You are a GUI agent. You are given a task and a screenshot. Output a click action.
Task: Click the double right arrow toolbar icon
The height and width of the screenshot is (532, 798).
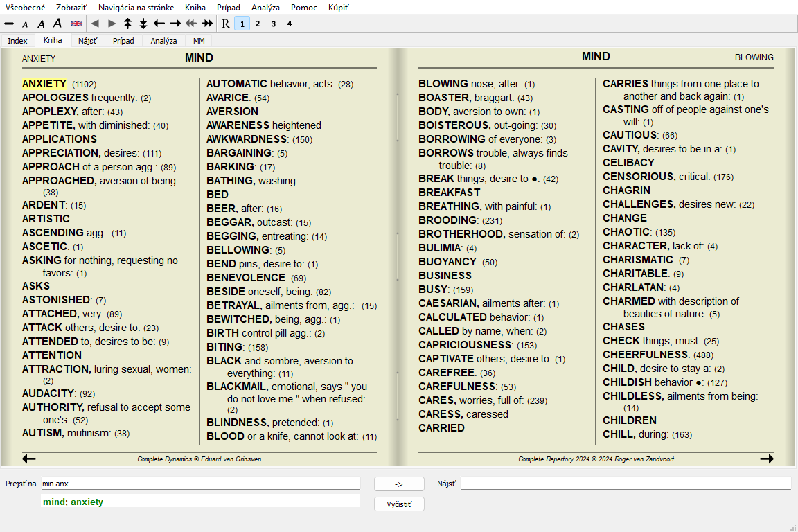click(x=206, y=24)
